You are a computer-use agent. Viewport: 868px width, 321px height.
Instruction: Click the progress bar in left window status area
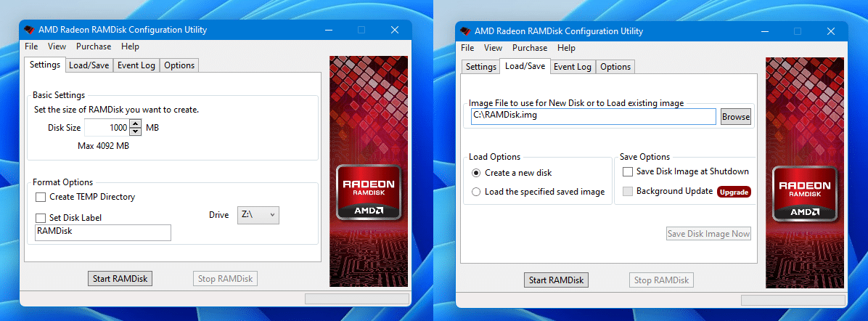pyautogui.click(x=357, y=298)
